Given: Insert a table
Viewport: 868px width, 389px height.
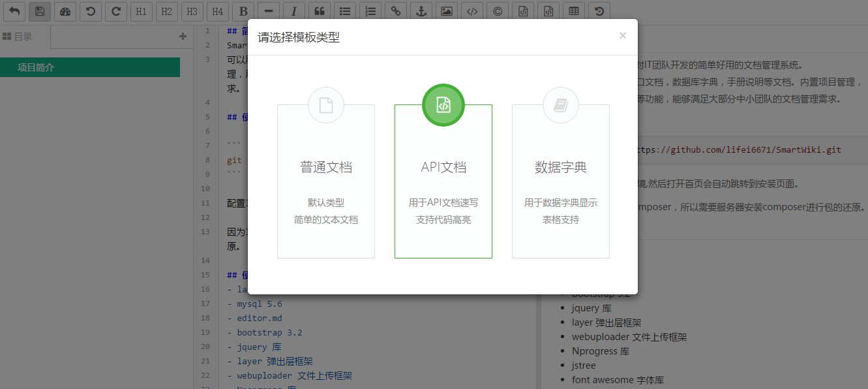Looking at the screenshot, I should point(573,11).
